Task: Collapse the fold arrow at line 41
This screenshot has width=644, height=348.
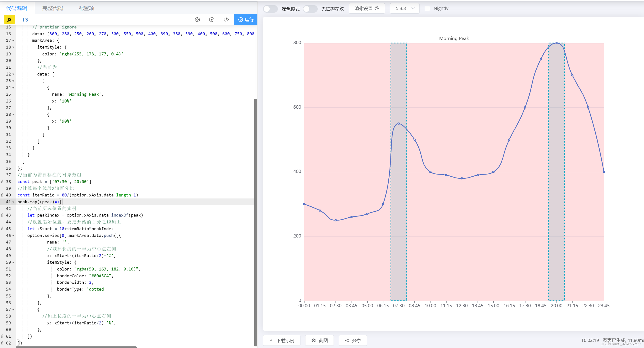Action: click(x=14, y=202)
